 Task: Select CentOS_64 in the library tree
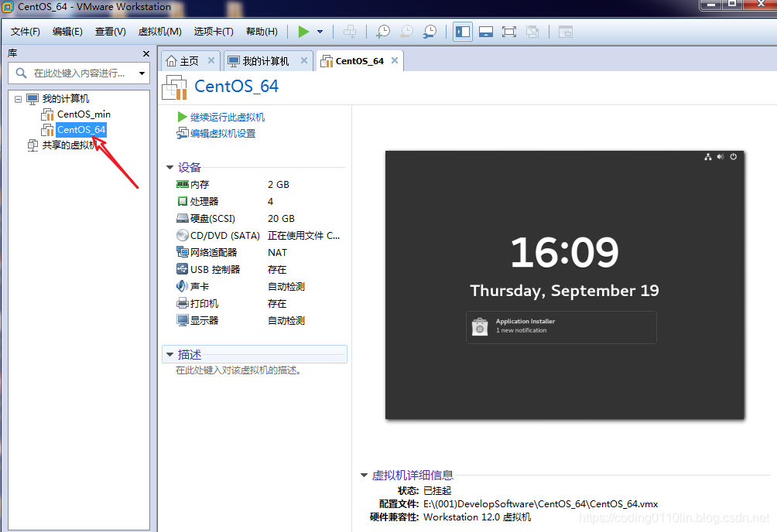click(81, 130)
